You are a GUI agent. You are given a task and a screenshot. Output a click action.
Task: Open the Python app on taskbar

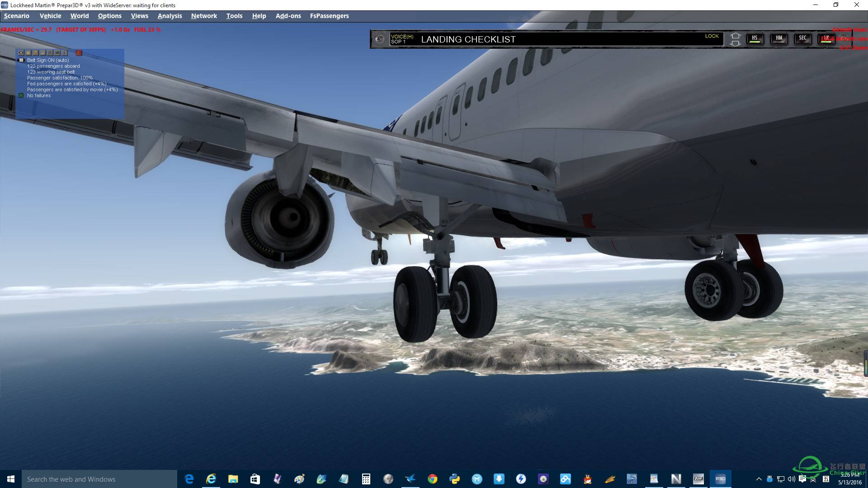coord(455,479)
